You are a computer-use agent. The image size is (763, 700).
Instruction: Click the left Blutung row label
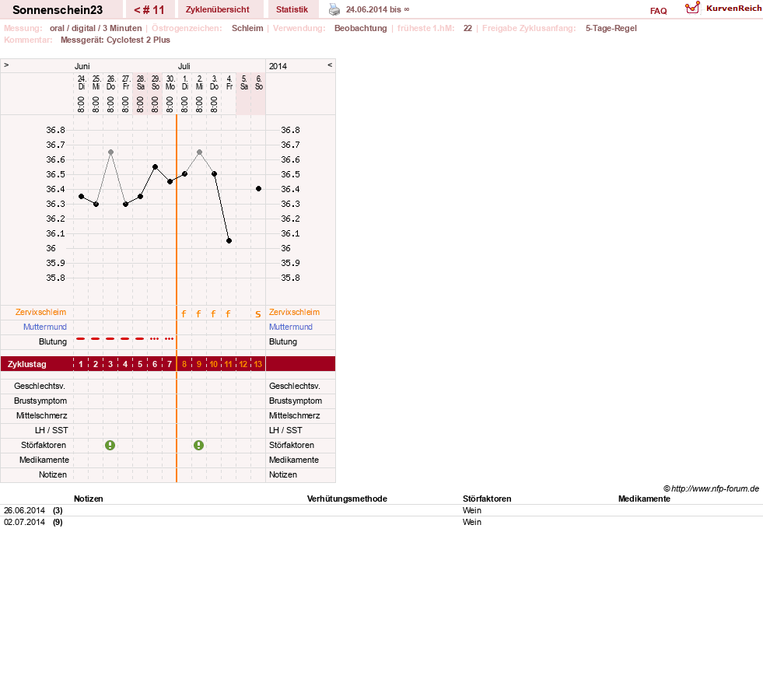pos(53,342)
